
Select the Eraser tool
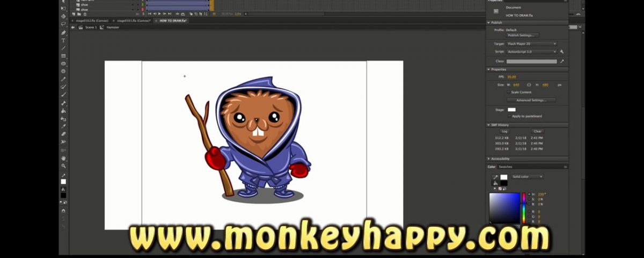pyautogui.click(x=63, y=133)
